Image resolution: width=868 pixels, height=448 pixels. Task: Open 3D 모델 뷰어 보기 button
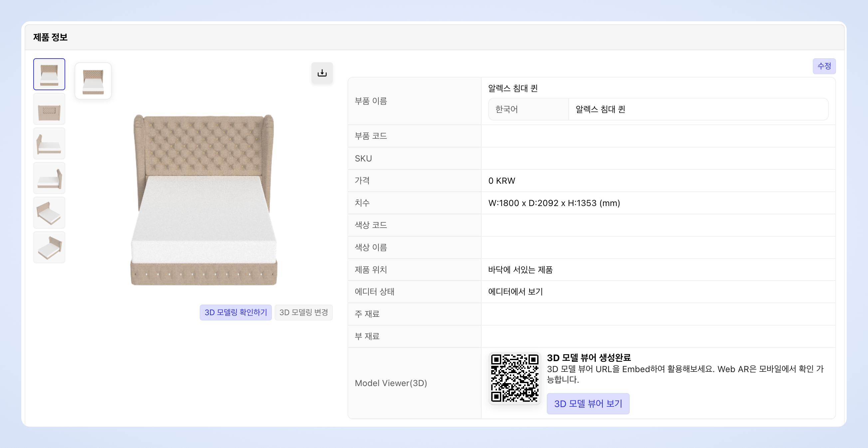coord(588,403)
